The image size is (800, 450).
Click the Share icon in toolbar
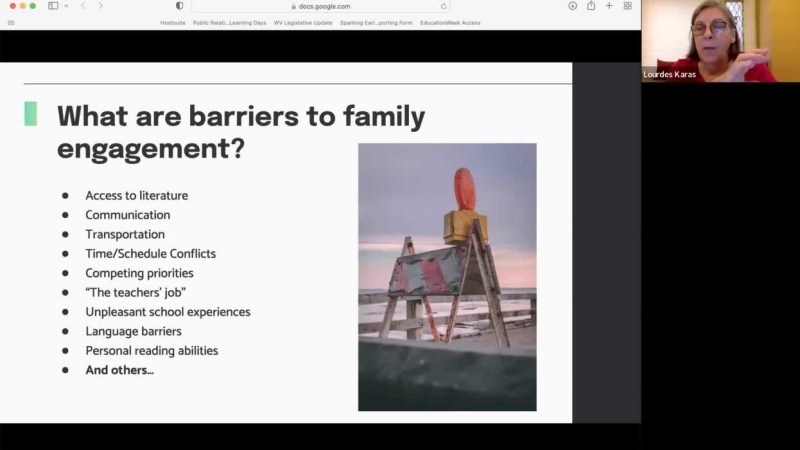(x=591, y=6)
